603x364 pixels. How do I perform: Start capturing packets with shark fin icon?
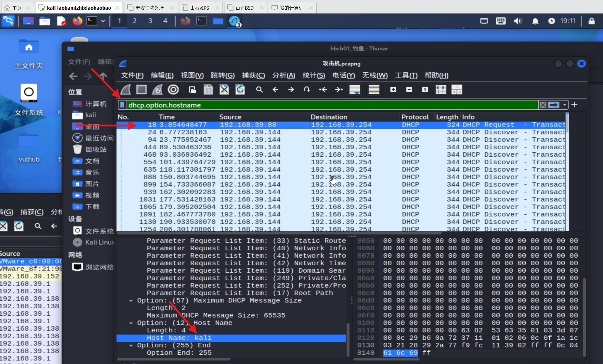126,90
